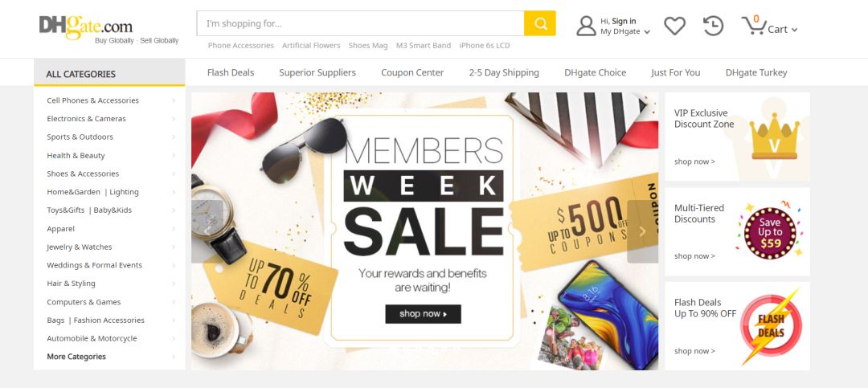Click the Multi-Tiered Discounts shop now link
868x388 pixels.
click(694, 256)
